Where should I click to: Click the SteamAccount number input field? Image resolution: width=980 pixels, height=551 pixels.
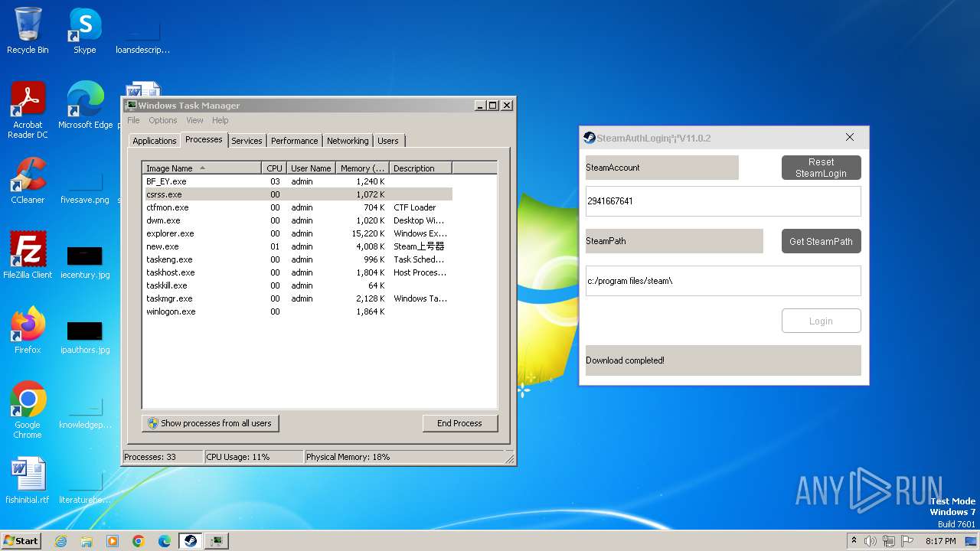[x=724, y=201]
